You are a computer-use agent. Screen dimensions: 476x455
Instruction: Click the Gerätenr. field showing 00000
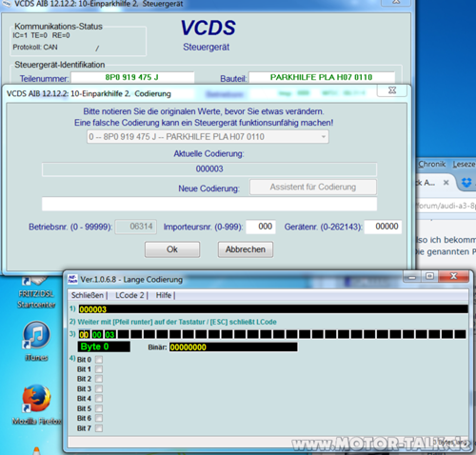383,227
